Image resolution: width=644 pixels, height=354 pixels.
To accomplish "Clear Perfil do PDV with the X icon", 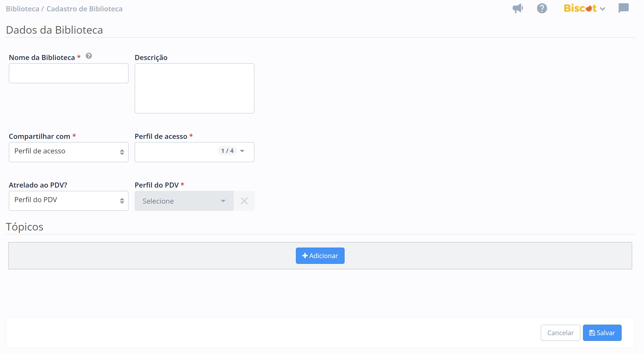I will pos(244,201).
